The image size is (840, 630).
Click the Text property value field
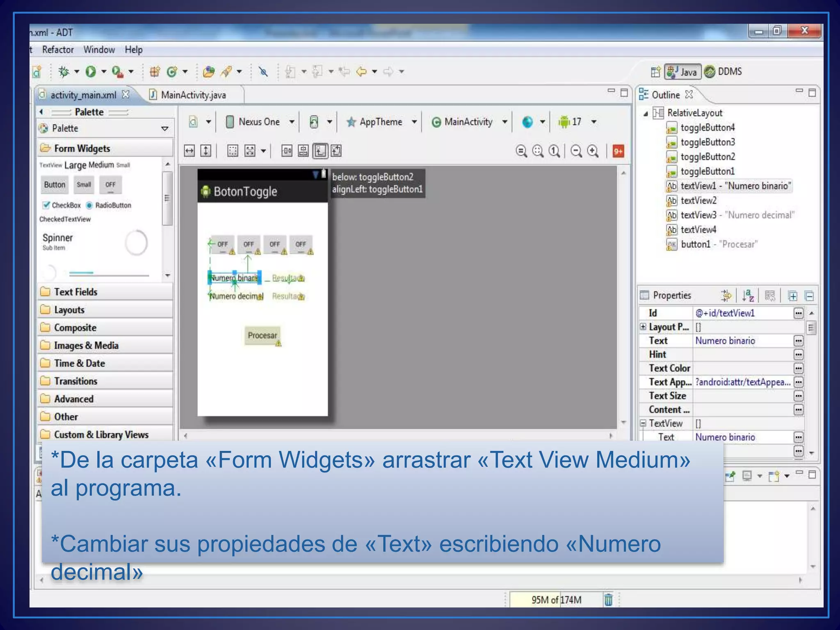743,341
